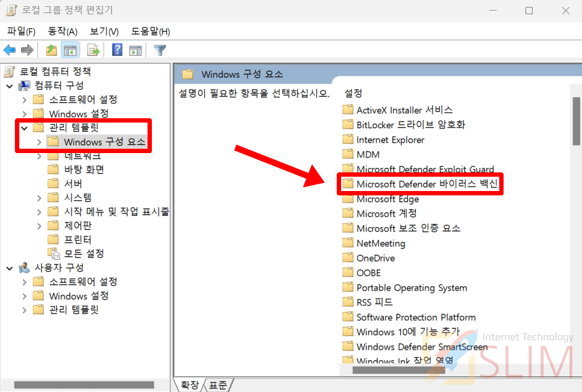Toggle the console tree show/hide icon
Screen dimensions: 582x392
(x=70, y=50)
